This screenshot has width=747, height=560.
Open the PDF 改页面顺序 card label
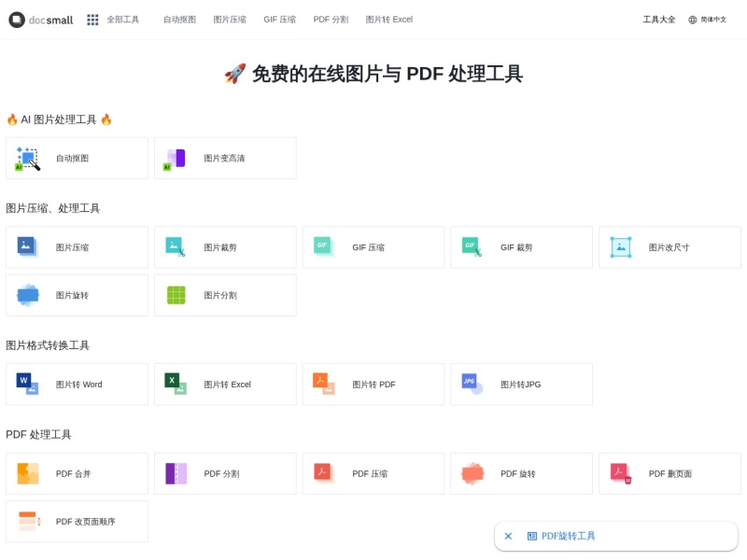86,522
